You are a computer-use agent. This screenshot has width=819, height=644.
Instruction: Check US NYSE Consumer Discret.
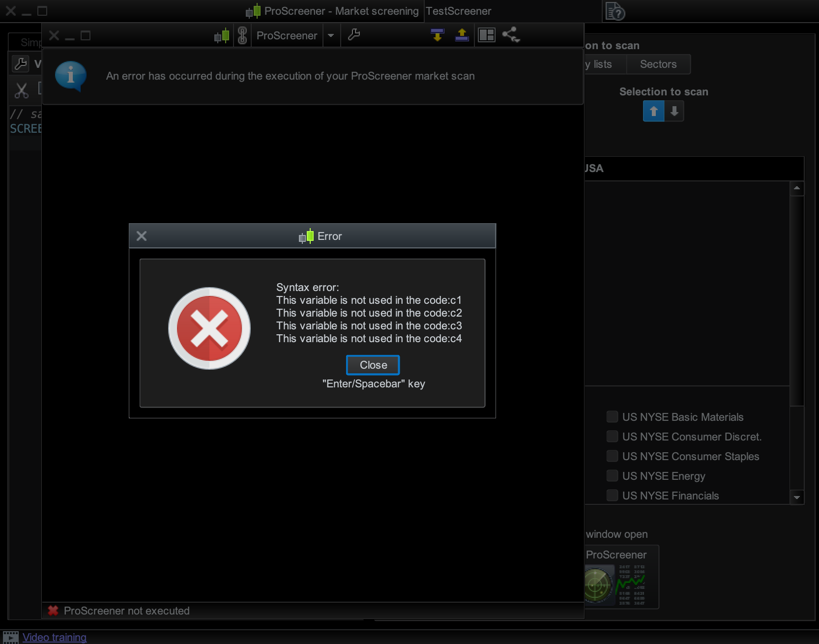[612, 437]
